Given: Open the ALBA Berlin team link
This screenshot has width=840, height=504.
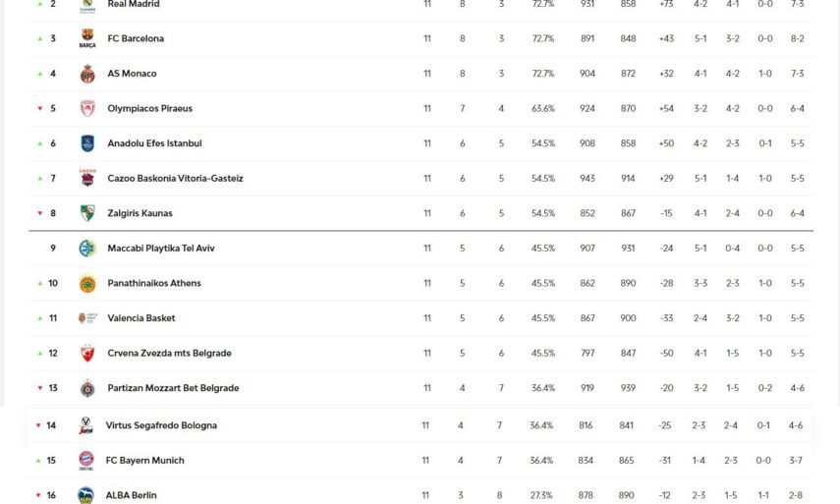Looking at the screenshot, I should point(131,495).
